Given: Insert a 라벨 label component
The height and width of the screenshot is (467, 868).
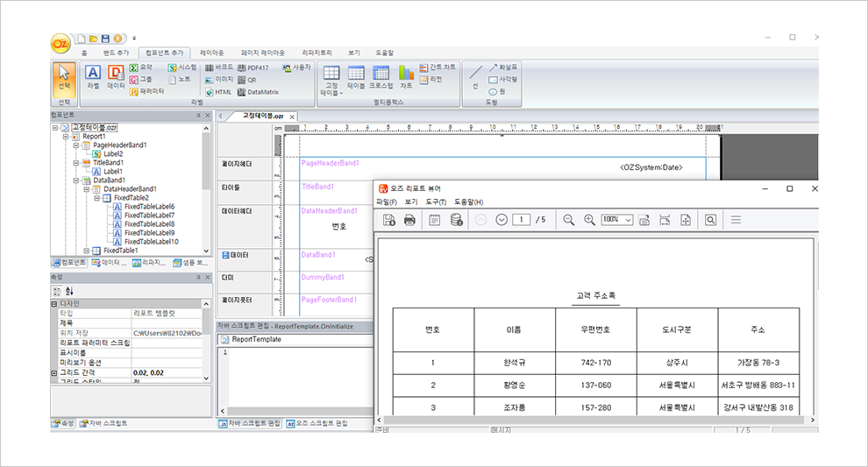Looking at the screenshot, I should click(x=93, y=77).
